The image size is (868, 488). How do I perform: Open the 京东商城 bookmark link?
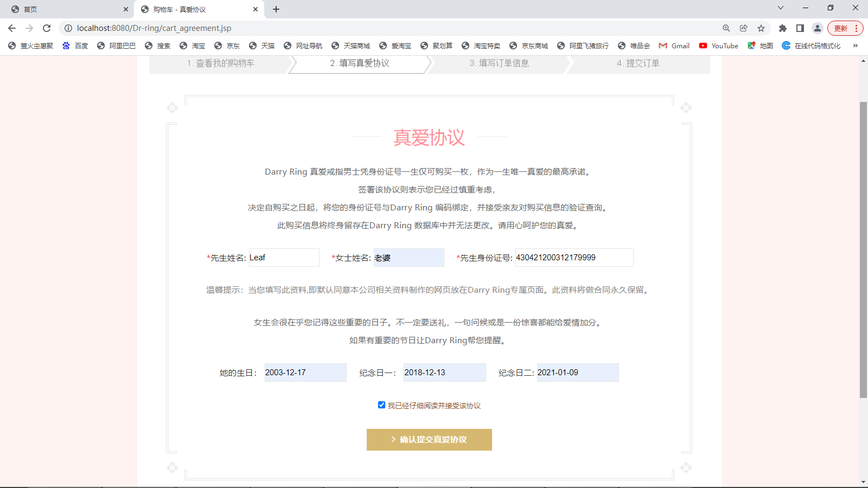coord(528,46)
